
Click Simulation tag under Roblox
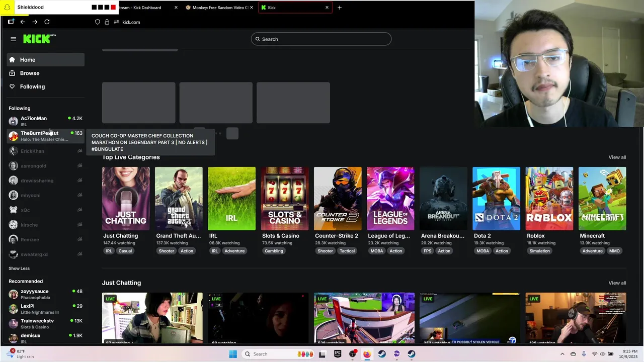539,251
